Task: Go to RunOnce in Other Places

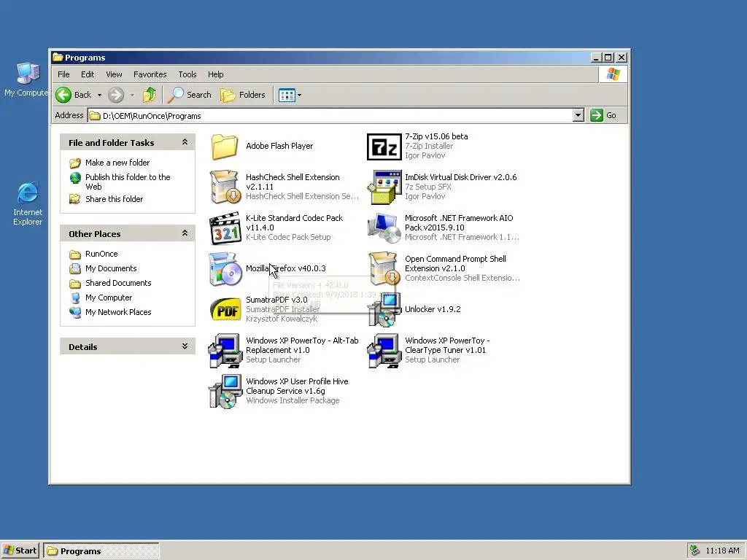Action: coord(101,254)
